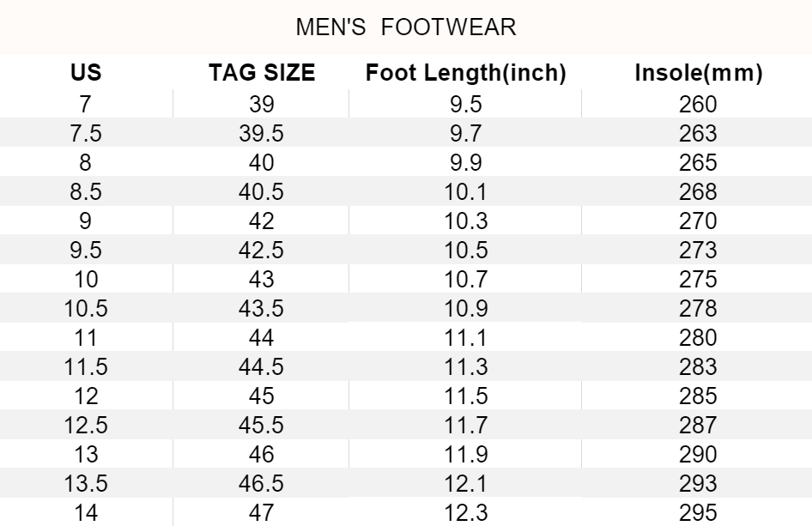The image size is (812, 526).
Task: Click the MEN'S FOOTWEAR title
Action: click(406, 27)
